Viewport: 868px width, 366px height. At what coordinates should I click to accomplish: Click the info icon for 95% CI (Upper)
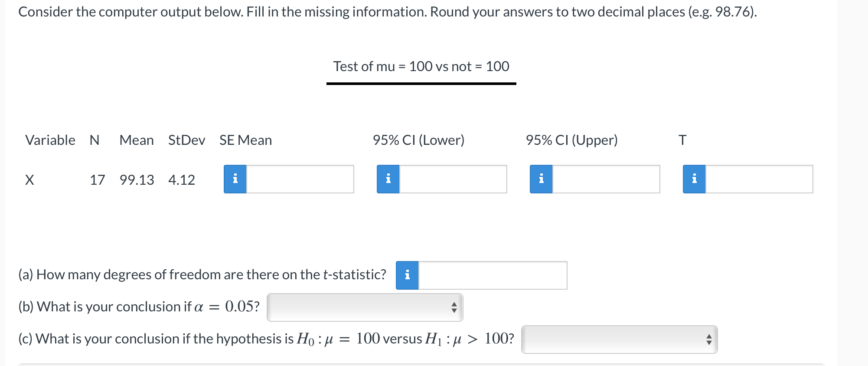pos(541,179)
